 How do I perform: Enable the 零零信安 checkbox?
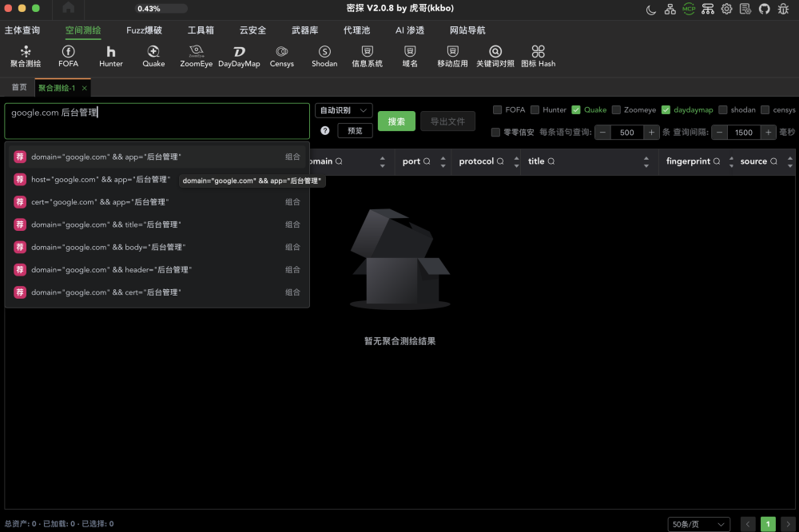(495, 132)
